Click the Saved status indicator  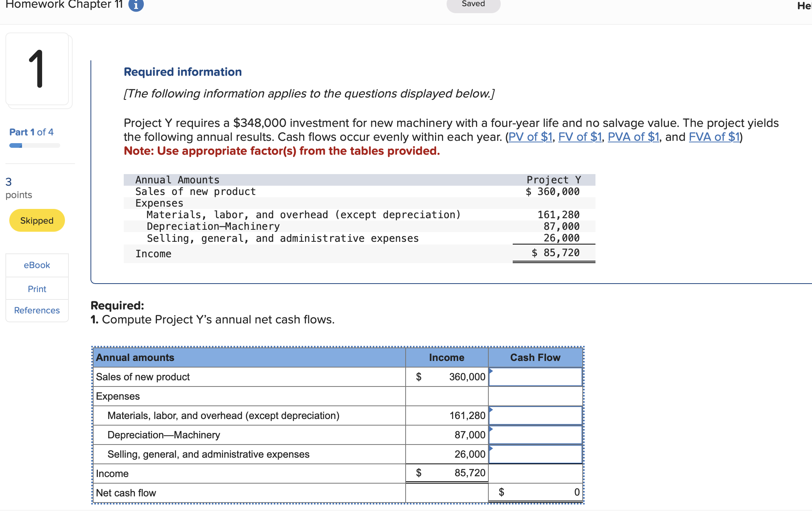(x=473, y=4)
